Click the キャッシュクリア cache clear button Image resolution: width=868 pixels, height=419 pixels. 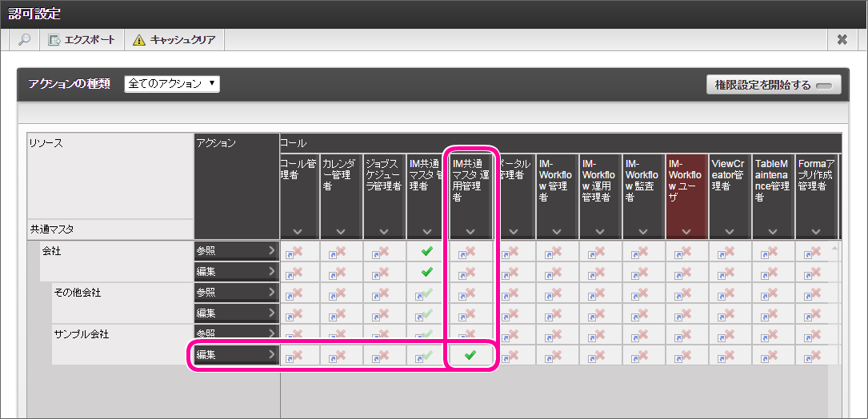174,40
